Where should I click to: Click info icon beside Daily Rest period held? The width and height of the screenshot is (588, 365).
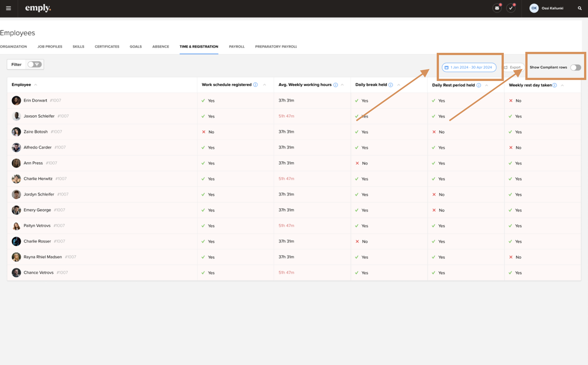[x=479, y=85]
